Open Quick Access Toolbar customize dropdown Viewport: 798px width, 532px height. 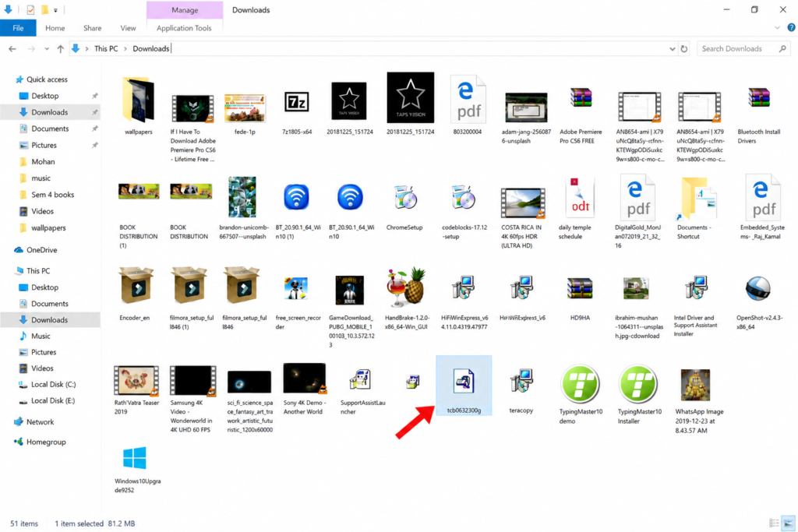coord(55,10)
